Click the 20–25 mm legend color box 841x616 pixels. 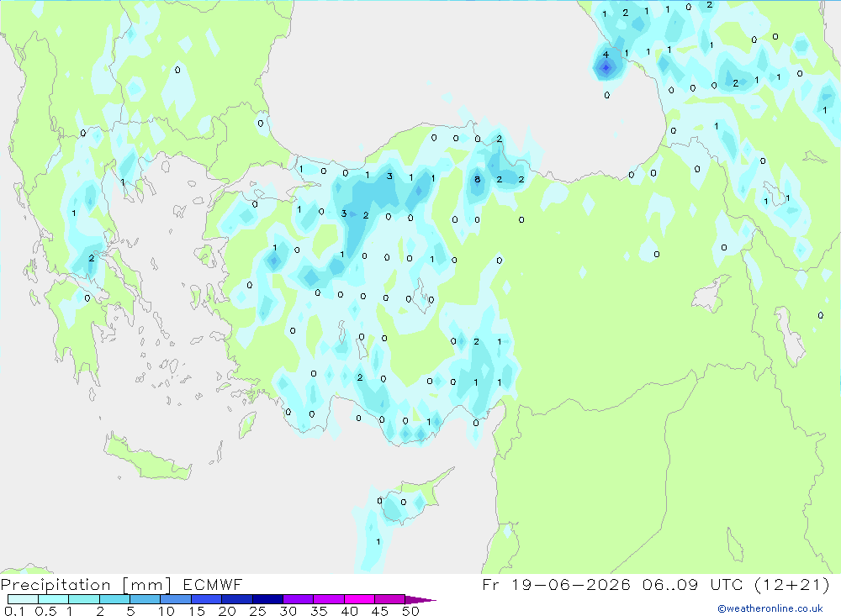(237, 599)
